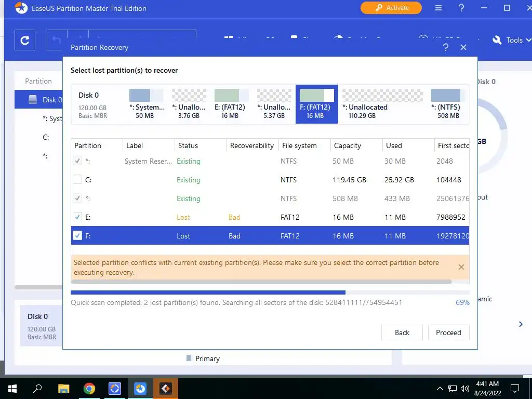Select the F: (FAT12) partition block
The height and width of the screenshot is (399, 532).
pyautogui.click(x=316, y=104)
